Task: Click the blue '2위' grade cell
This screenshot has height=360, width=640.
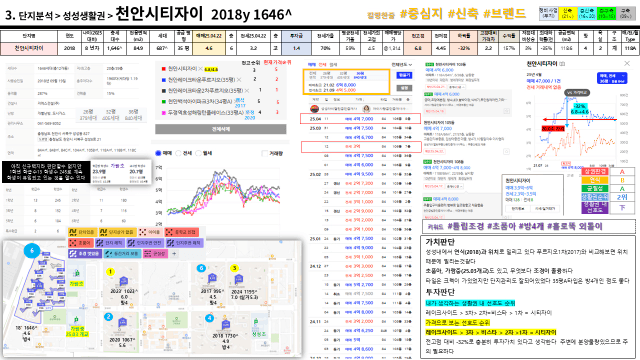Action: pyautogui.click(x=622, y=197)
